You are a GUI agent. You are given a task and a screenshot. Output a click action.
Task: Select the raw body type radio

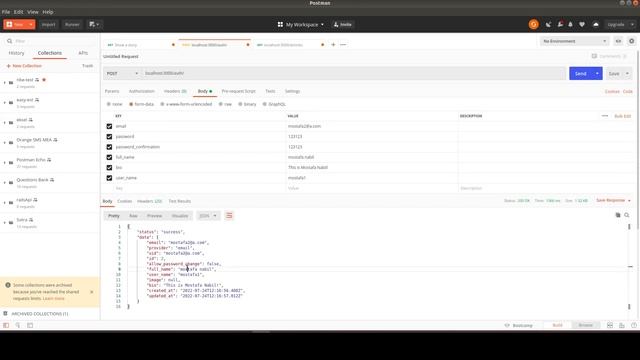220,104
